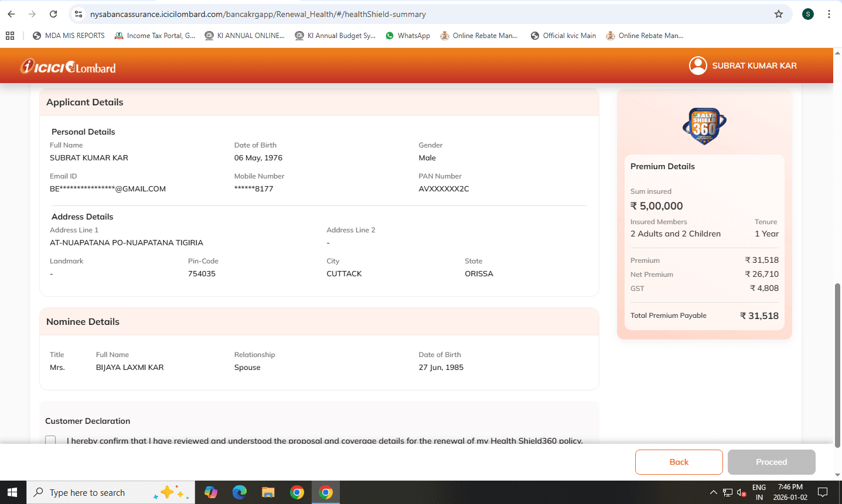
Task: Click the address AT-NUAPATANA PO-NUAPATANA TIGIRIA
Action: [x=127, y=243]
